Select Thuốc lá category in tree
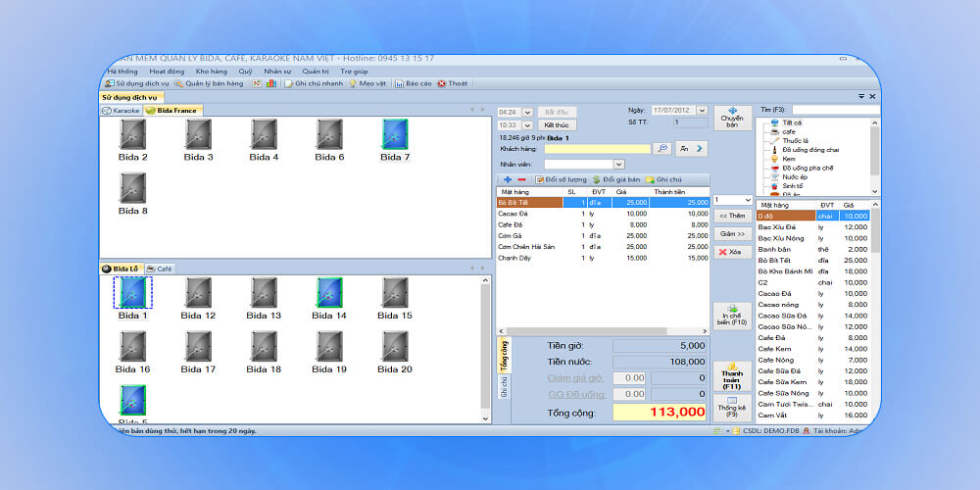The image size is (980, 490). pos(794,140)
